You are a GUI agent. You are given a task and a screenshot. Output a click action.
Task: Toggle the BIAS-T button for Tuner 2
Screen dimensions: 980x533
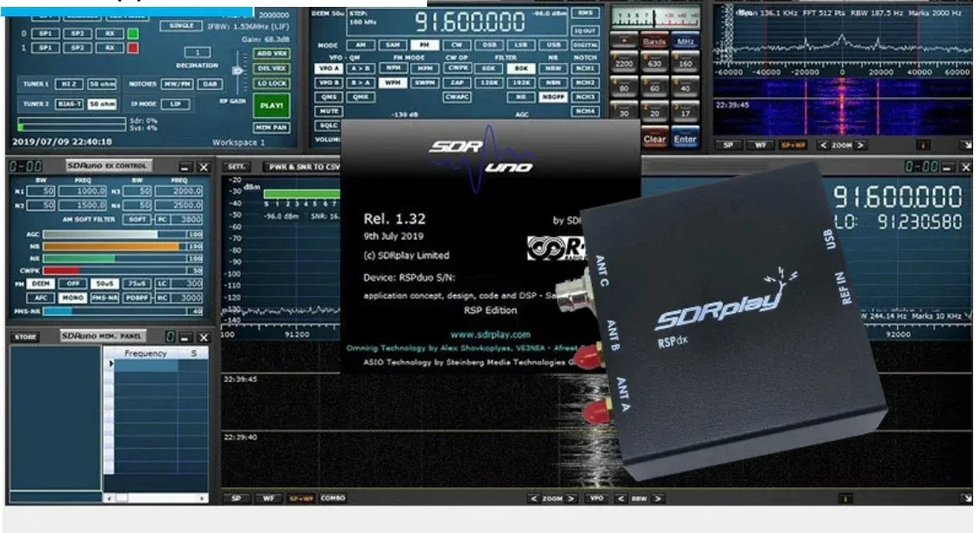[x=69, y=103]
